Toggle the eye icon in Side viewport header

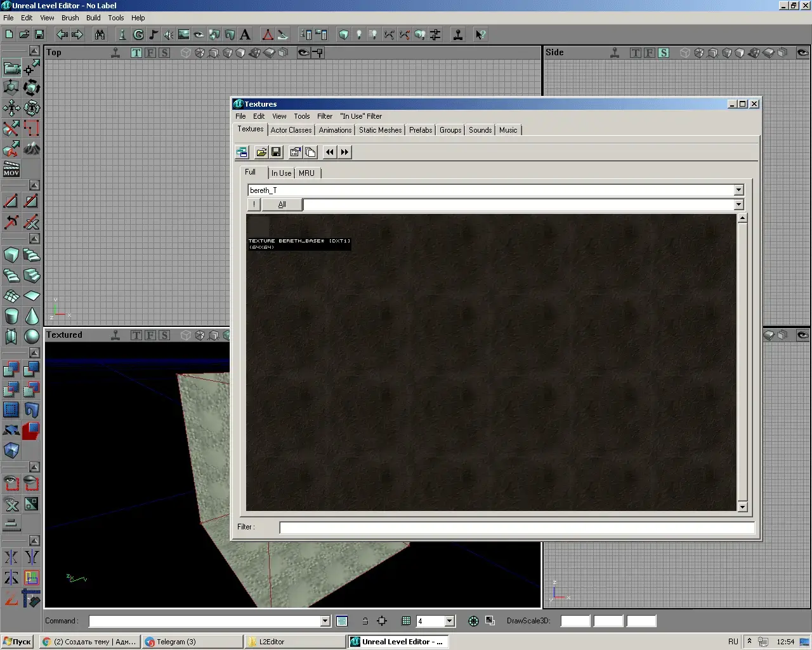(x=803, y=53)
